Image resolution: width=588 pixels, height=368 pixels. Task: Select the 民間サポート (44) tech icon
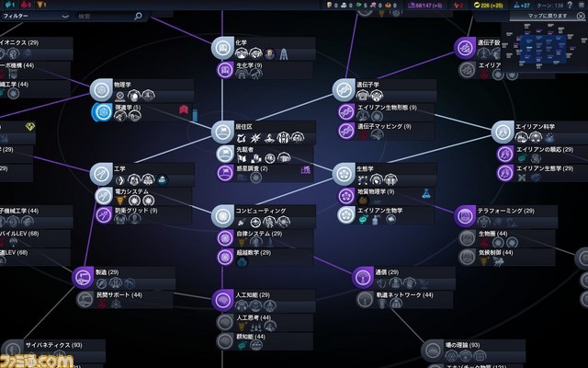pyautogui.click(x=85, y=300)
